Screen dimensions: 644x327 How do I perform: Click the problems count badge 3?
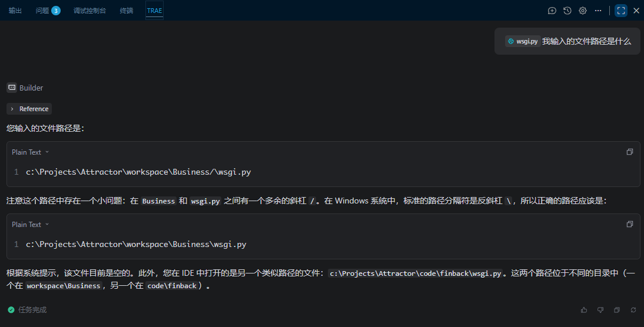tap(56, 11)
